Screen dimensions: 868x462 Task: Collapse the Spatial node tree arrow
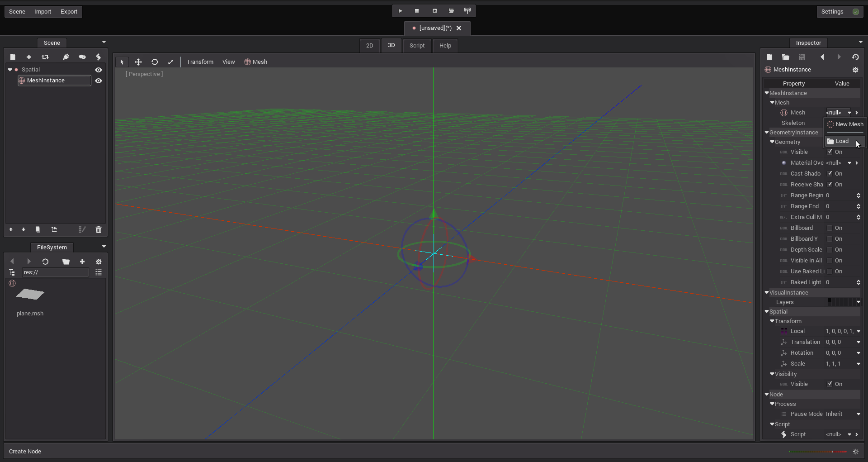point(10,70)
